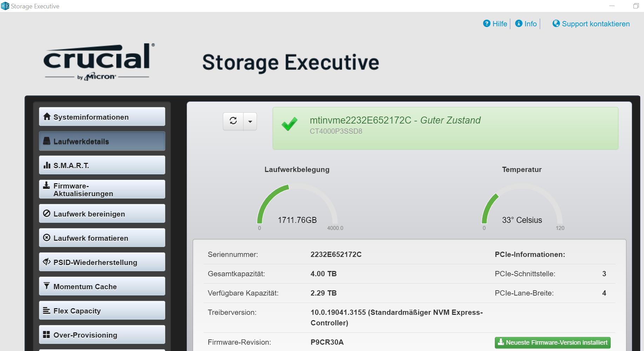The height and width of the screenshot is (351, 644).
Task: Open the drive selection dropdown arrow
Action: [x=250, y=121]
